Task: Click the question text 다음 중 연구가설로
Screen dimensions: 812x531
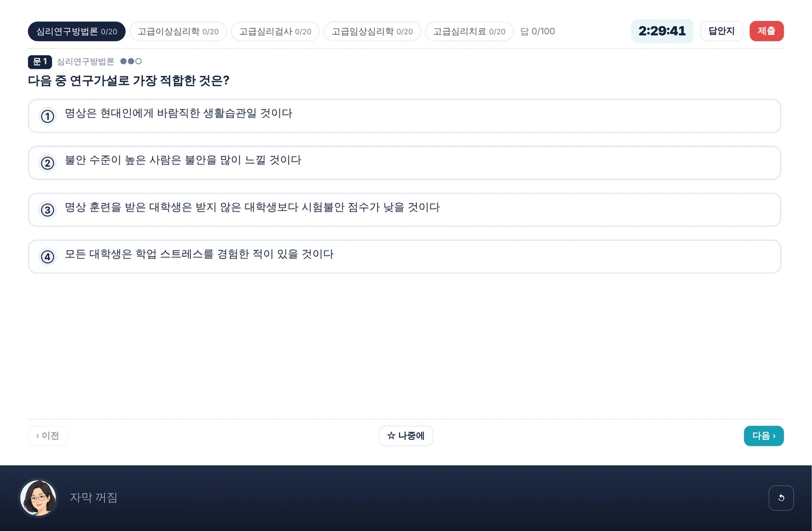Action: coord(129,81)
